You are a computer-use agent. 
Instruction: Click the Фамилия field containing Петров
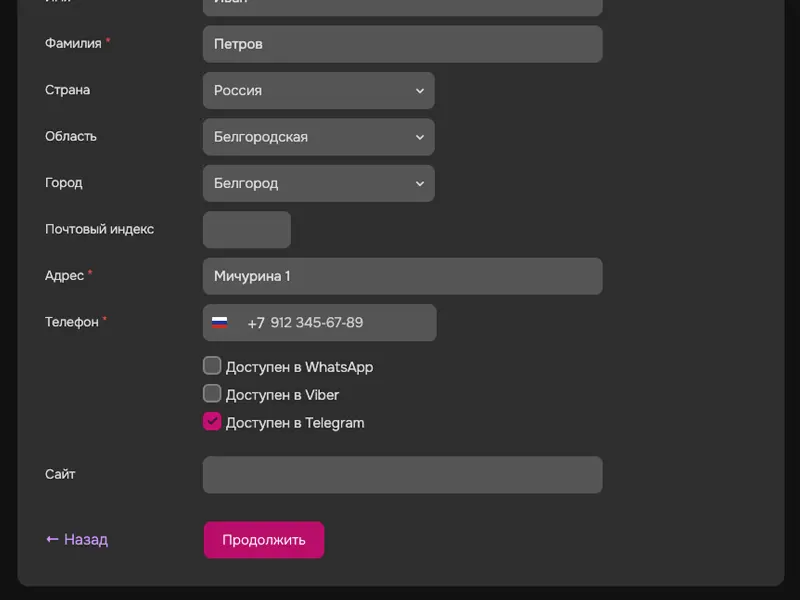click(x=402, y=44)
